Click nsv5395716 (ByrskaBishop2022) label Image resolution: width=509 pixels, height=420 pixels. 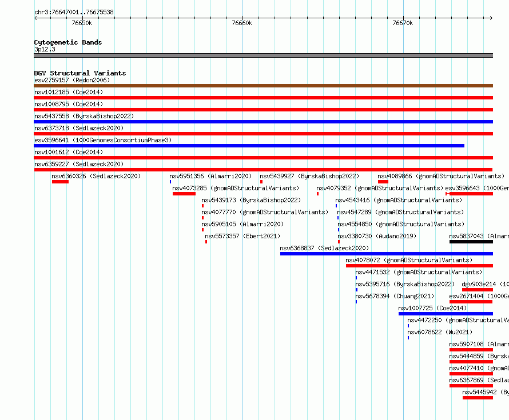tap(405, 284)
